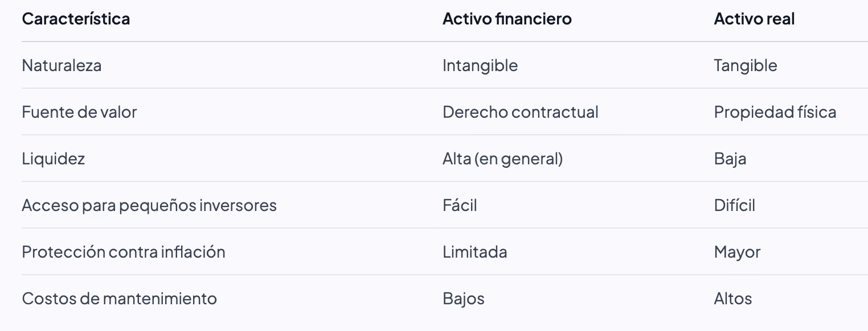
Task: Click the Propiedad física cell
Action: pyautogui.click(x=775, y=112)
